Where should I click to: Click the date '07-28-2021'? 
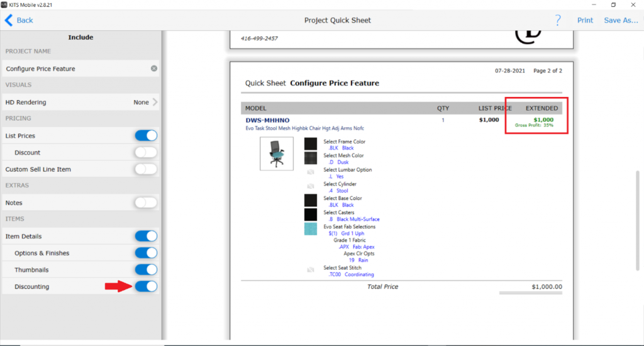coord(509,70)
